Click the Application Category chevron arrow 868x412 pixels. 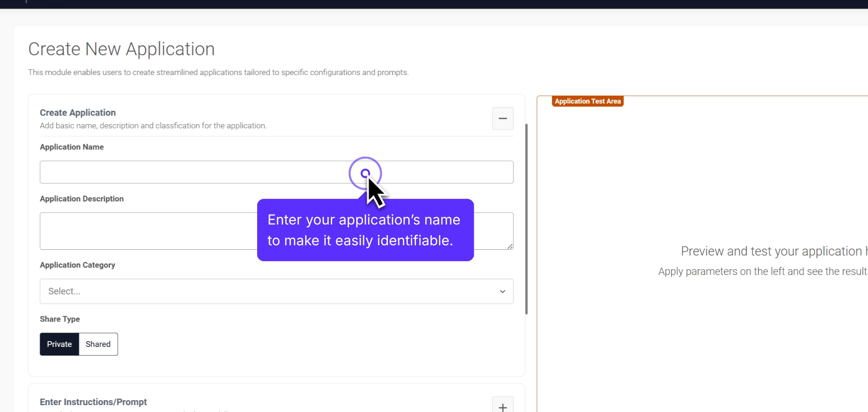(502, 291)
